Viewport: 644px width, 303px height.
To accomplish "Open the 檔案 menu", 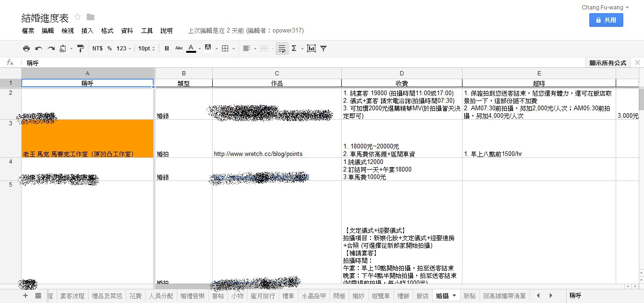I will [28, 31].
